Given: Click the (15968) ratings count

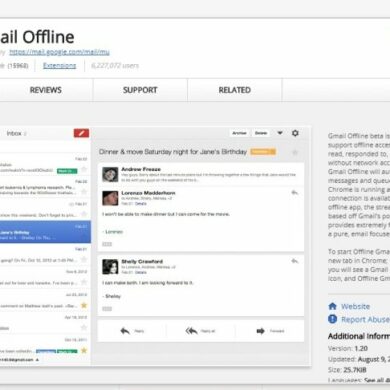Looking at the screenshot, I should (18, 66).
